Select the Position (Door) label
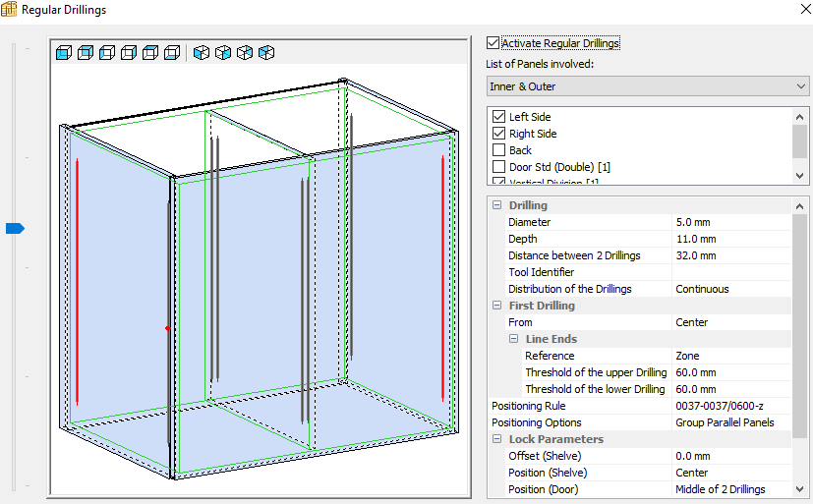Screen dimensions: 813x504 [x=544, y=489]
